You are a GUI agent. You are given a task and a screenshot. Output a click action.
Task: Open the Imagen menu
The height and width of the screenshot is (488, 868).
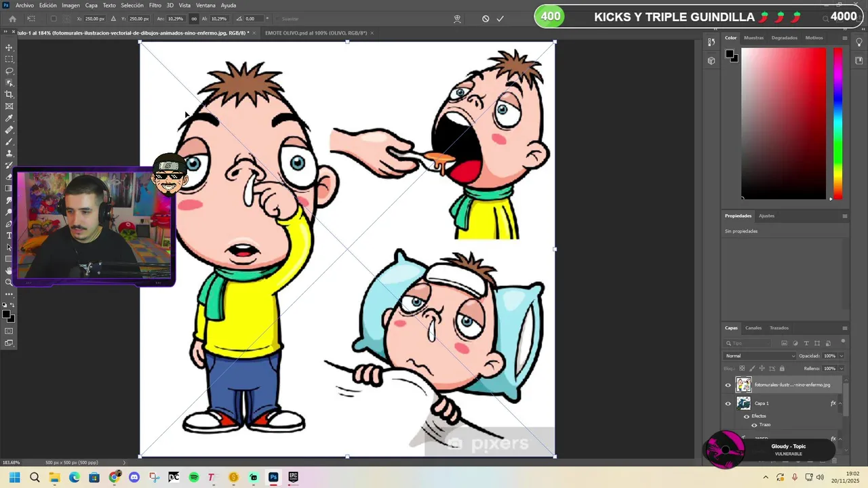pos(71,5)
